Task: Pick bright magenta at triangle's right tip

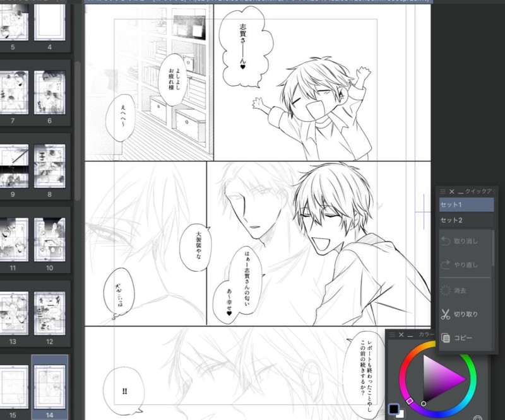Action: tap(463, 379)
